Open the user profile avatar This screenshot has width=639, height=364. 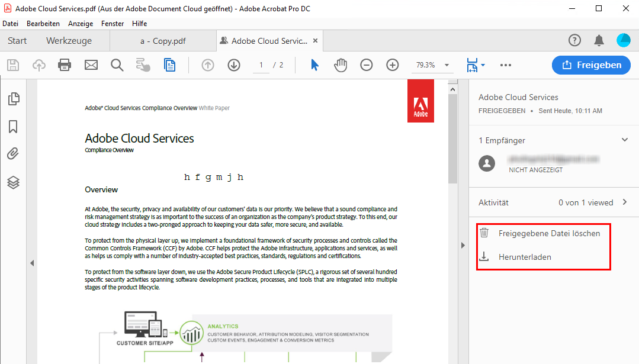pyautogui.click(x=624, y=40)
